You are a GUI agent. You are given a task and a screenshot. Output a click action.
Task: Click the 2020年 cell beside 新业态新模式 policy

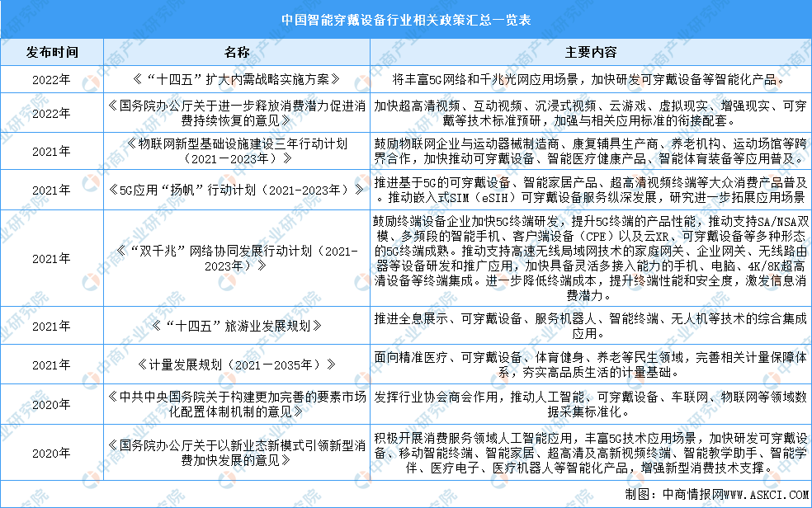click(x=52, y=454)
